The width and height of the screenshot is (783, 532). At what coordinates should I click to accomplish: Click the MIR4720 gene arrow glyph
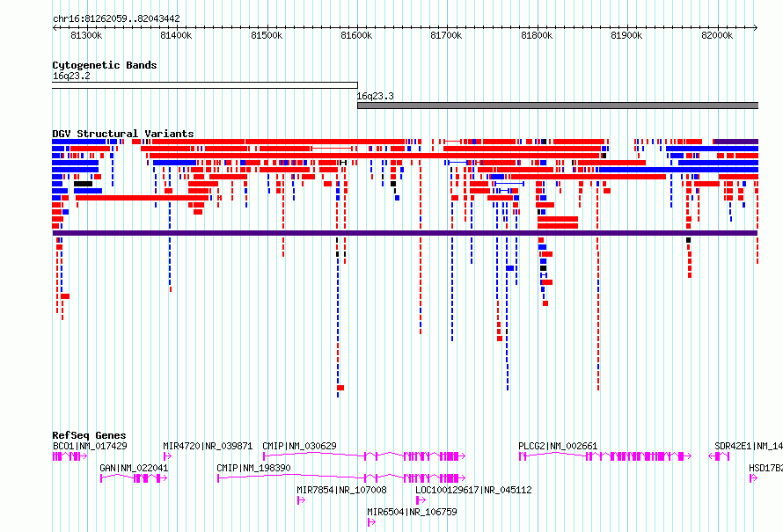pyautogui.click(x=168, y=456)
